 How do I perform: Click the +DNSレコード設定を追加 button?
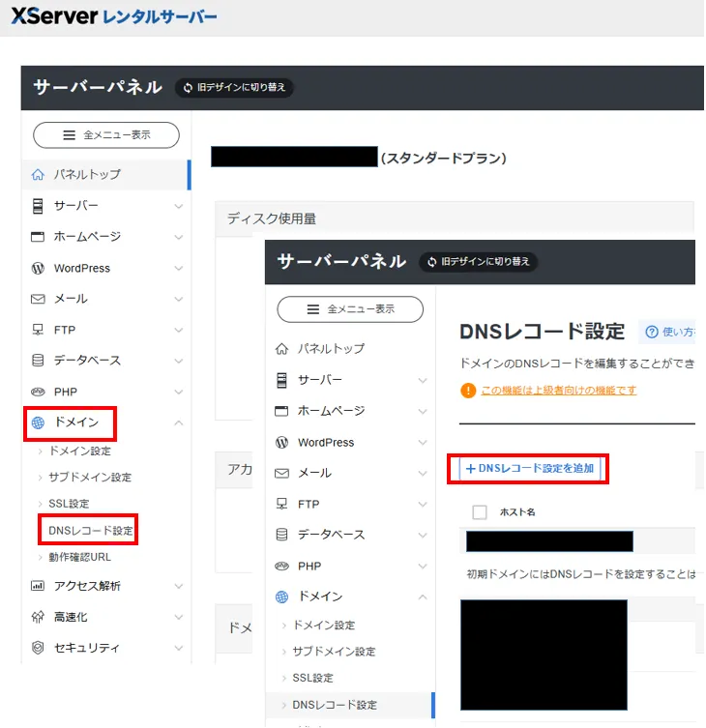530,469
